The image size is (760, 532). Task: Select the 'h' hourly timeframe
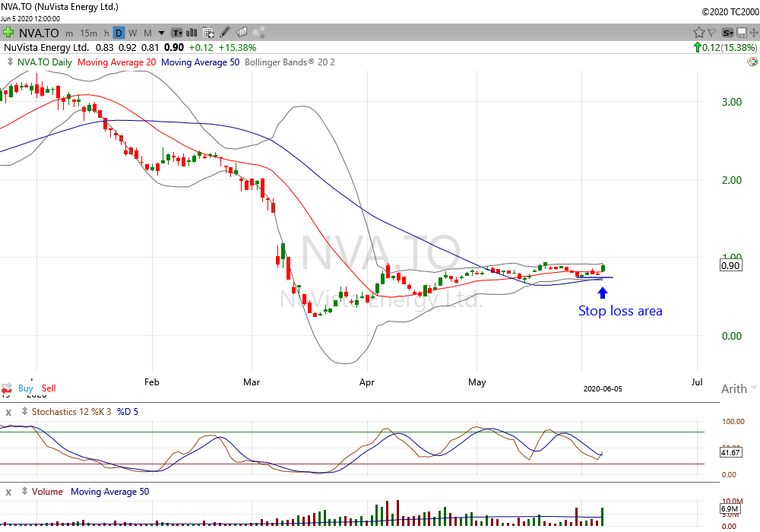pos(106,33)
